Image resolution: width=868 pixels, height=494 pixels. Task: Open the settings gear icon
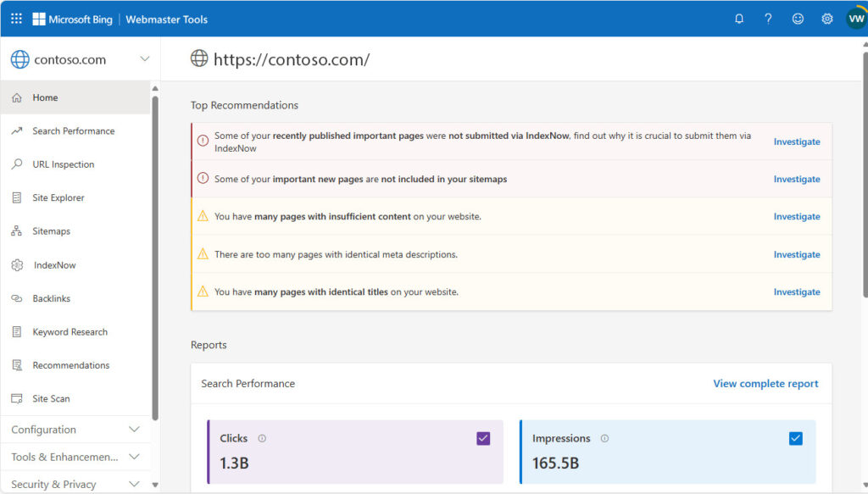click(x=827, y=19)
